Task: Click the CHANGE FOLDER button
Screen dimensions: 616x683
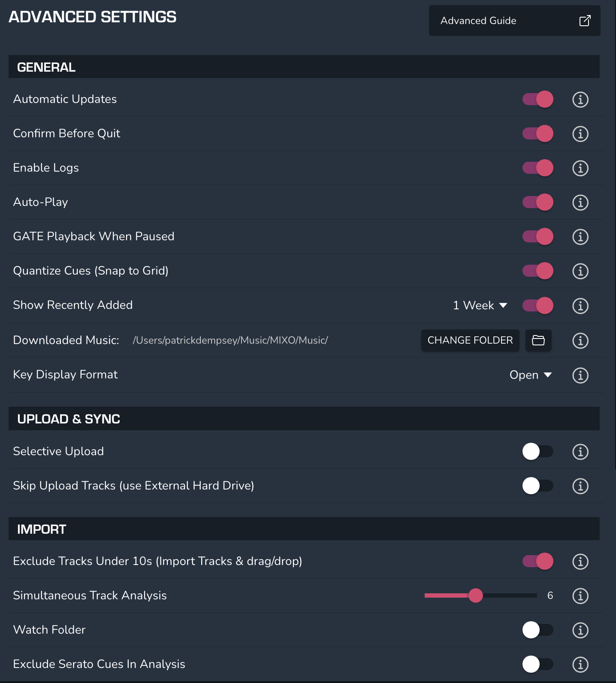Action: (x=470, y=340)
